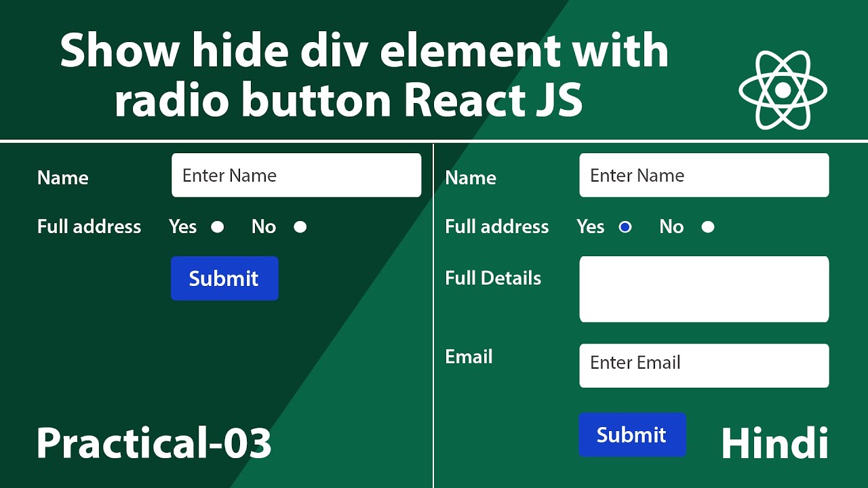Image resolution: width=868 pixels, height=488 pixels.
Task: Select No radio in right form
Action: [708, 227]
